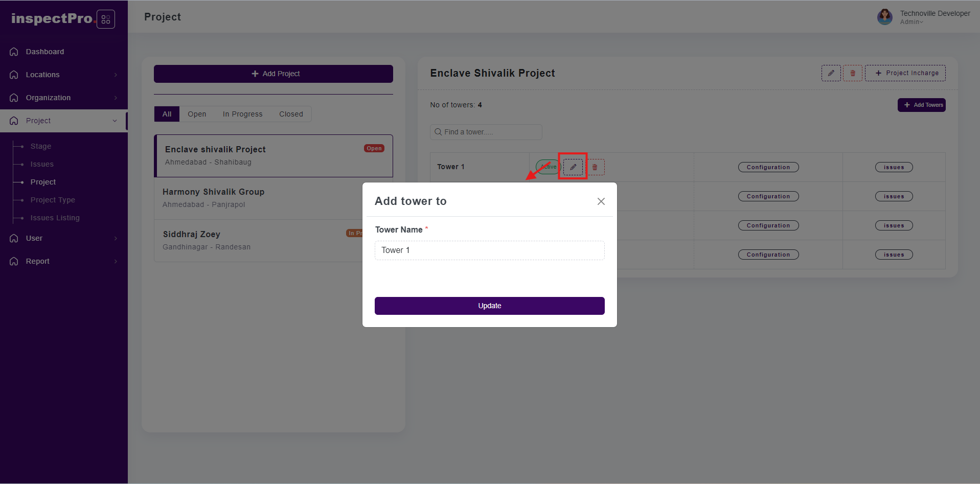Click the user avatar picture
Screen dimensions: 980x484
(x=885, y=17)
